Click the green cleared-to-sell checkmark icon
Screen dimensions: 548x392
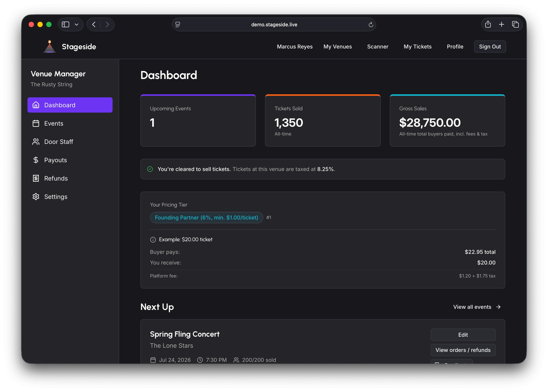pyautogui.click(x=150, y=169)
